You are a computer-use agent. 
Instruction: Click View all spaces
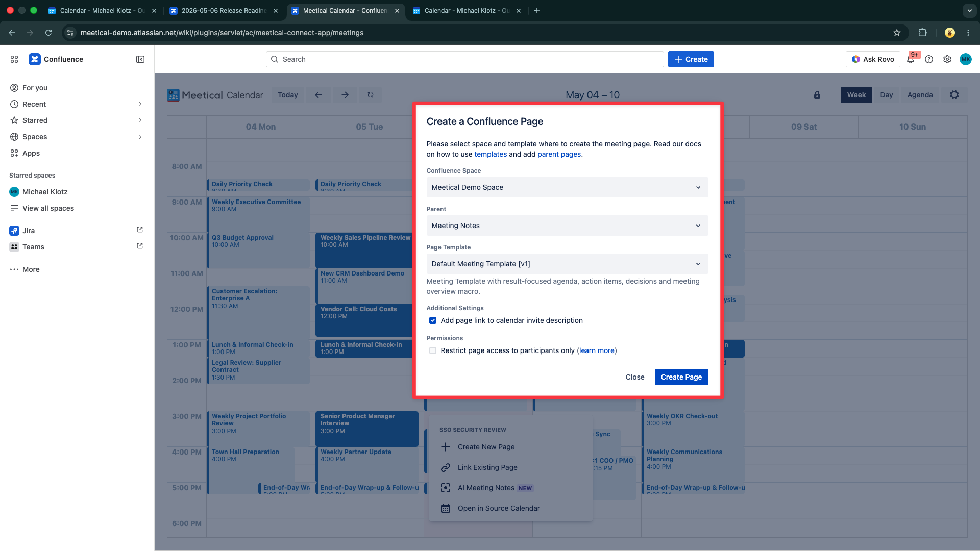click(x=77, y=208)
